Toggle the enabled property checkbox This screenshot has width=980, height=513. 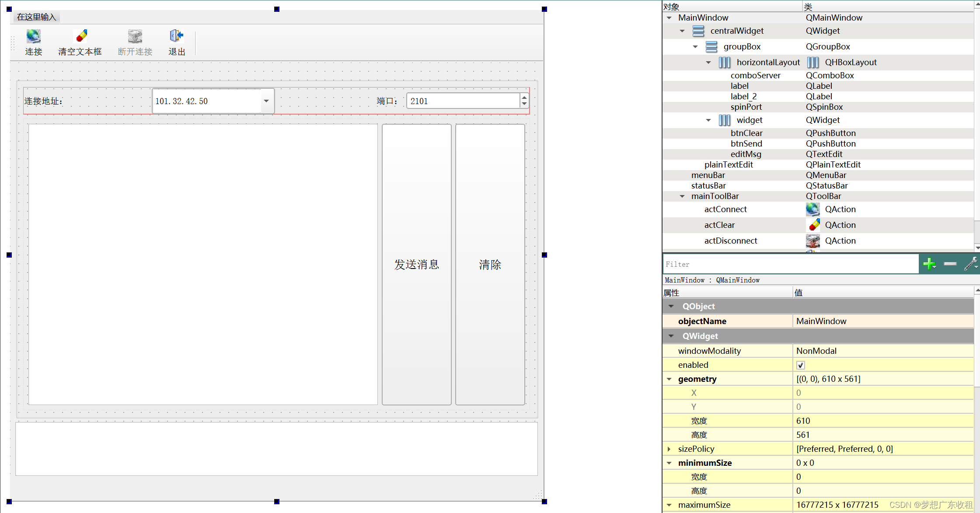800,365
